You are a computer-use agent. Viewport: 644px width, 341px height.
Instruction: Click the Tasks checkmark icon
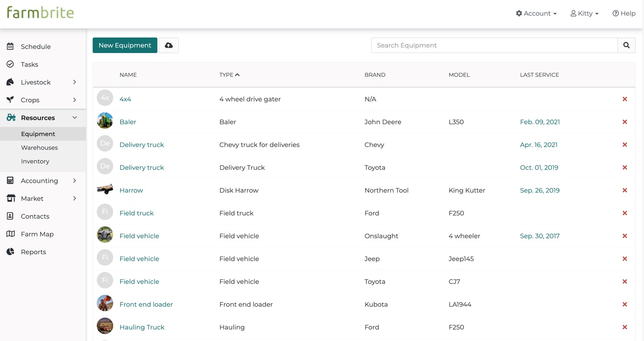[10, 64]
